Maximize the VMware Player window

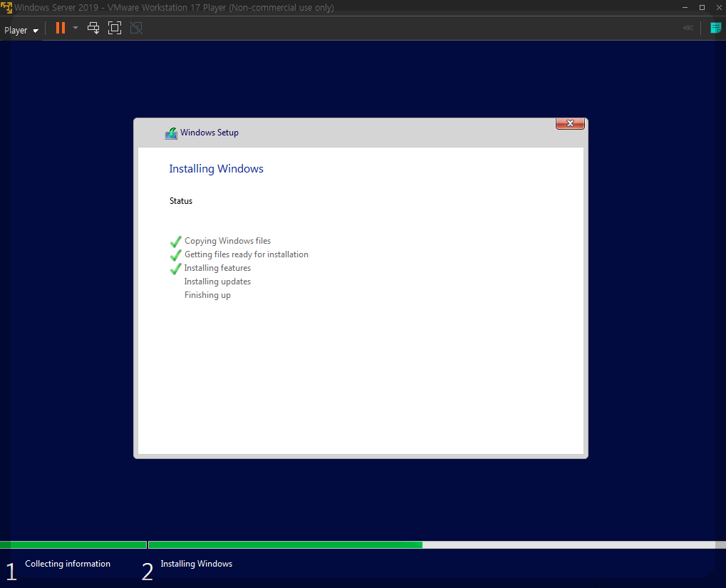(x=702, y=7)
